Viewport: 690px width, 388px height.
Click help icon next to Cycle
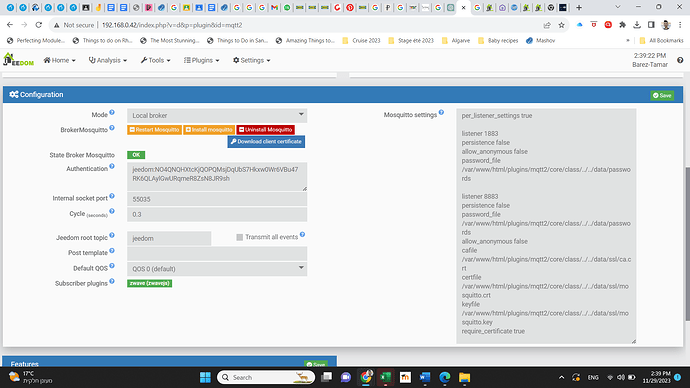click(x=112, y=211)
